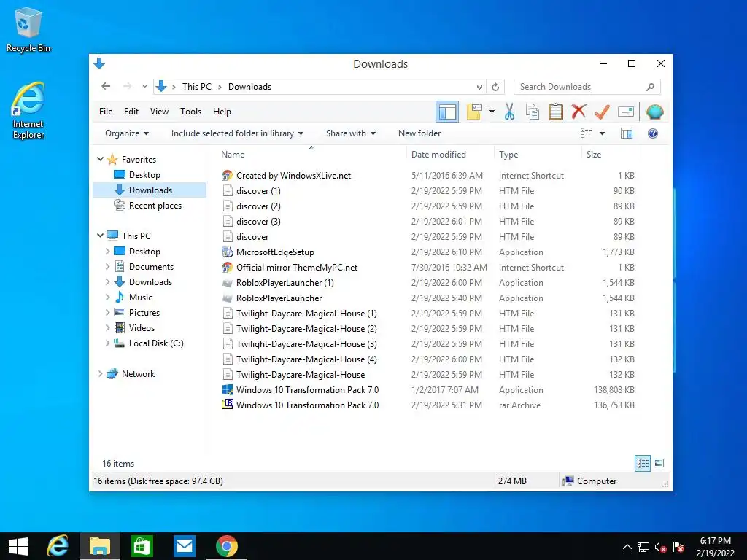This screenshot has width=747, height=560.
Task: Click the clipboard Paste toolbar icon
Action: point(555,112)
